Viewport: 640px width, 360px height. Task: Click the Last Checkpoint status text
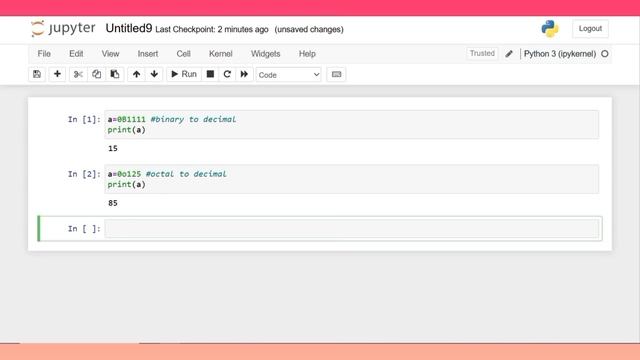click(212, 29)
